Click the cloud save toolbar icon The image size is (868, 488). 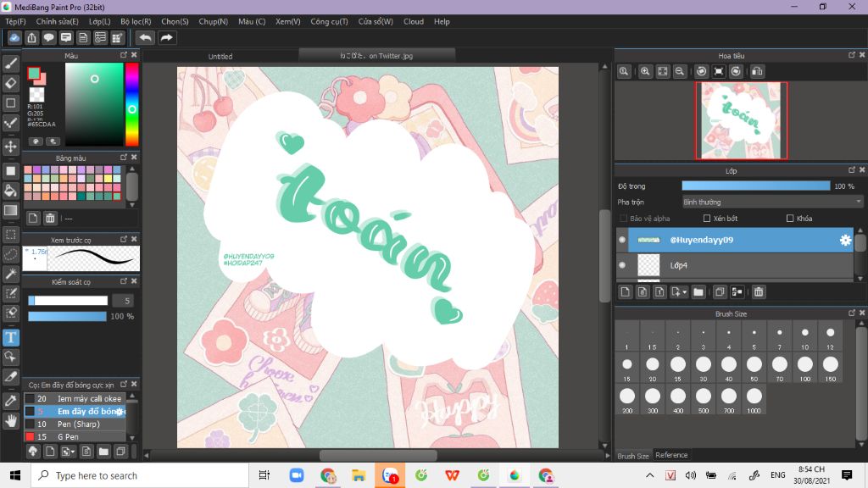pyautogui.click(x=14, y=37)
